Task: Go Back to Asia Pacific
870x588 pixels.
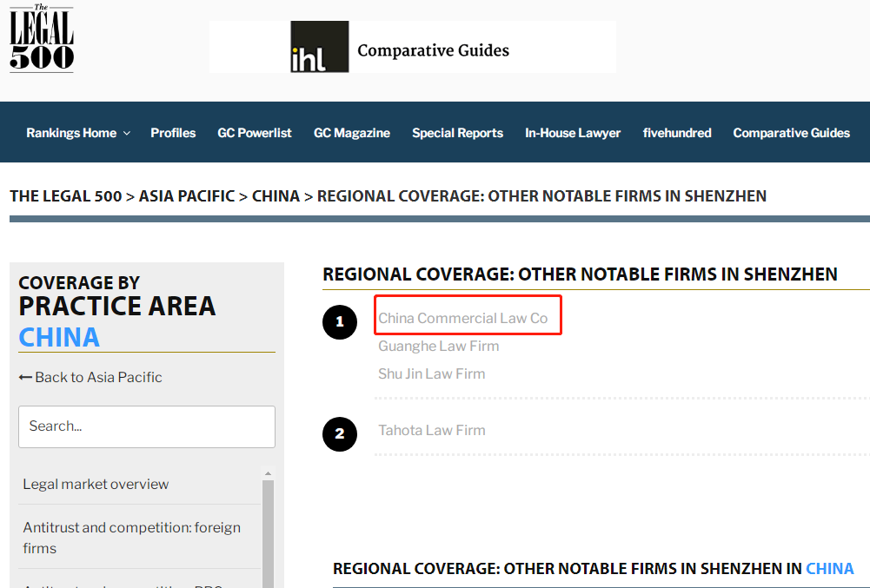Action: point(90,377)
